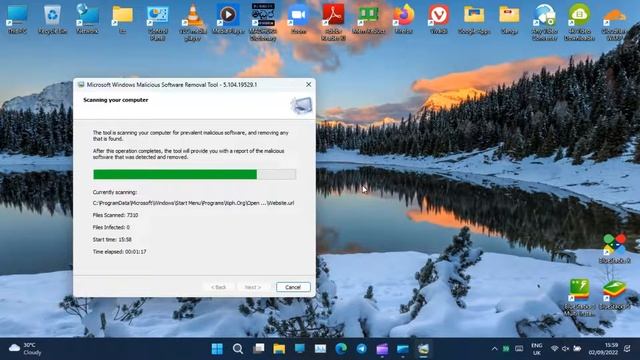This screenshot has width=640, height=360.
Task: Click the 'Scanning your computer' heading
Action: (116, 100)
